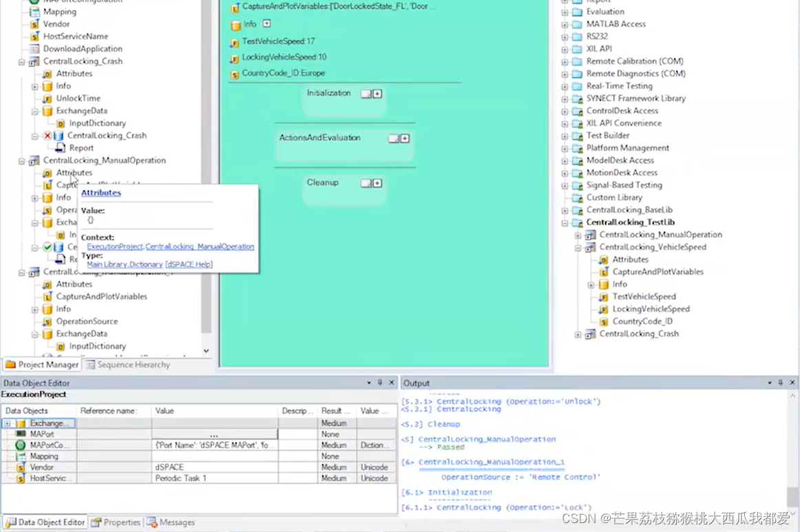Switch to the Project Manager tab

click(x=43, y=365)
